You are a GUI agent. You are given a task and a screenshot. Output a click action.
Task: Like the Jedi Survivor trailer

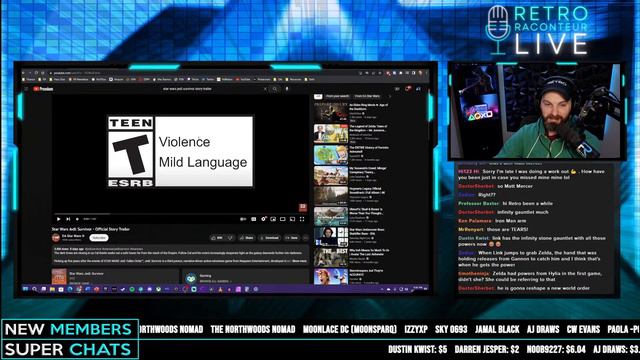click(x=216, y=238)
